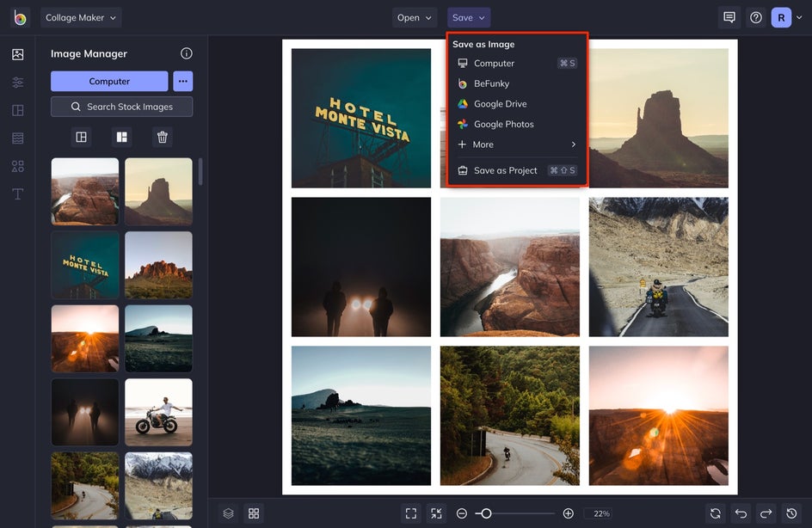Click the zoom in plus icon
The height and width of the screenshot is (528, 812).
point(568,513)
